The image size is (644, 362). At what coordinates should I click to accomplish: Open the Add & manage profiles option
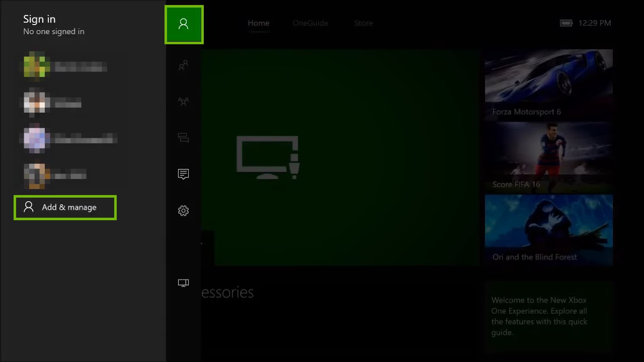click(x=65, y=207)
